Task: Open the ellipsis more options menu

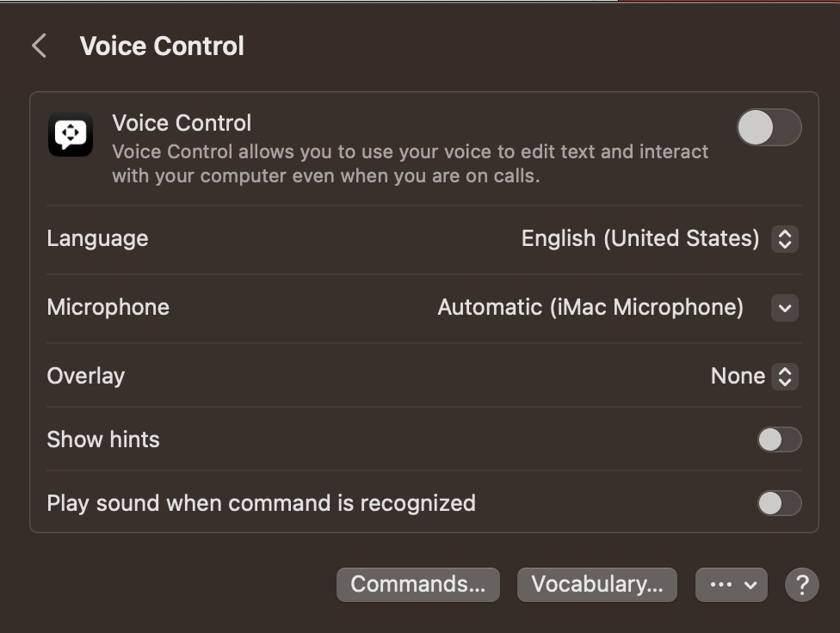Action: coord(731,585)
